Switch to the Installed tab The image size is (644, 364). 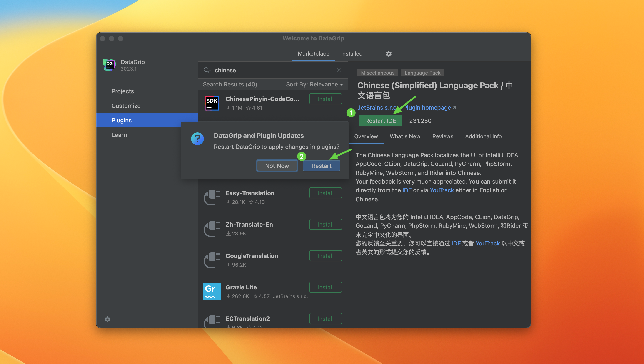(x=352, y=53)
